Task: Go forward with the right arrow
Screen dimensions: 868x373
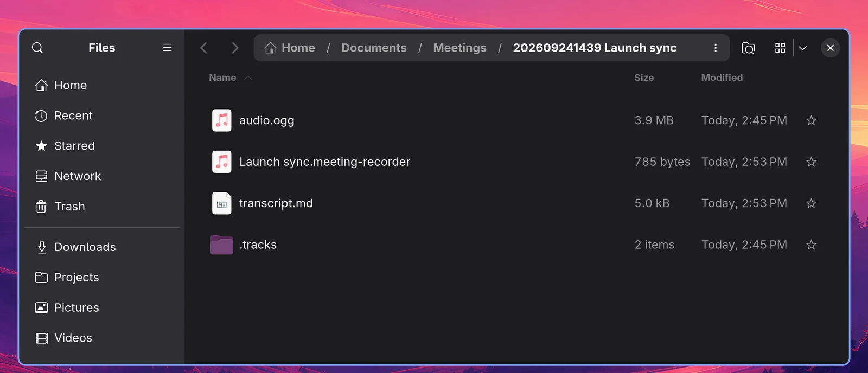Action: point(235,48)
